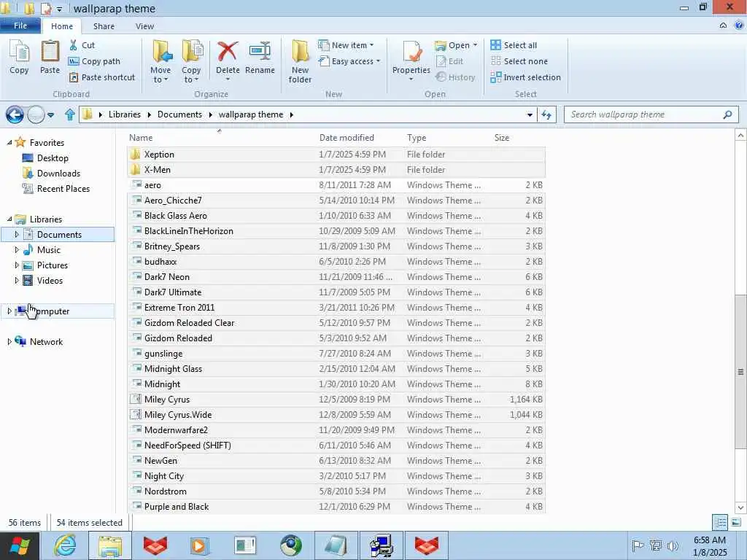747x560 pixels.
Task: Click Copy path in the ribbon
Action: [94, 61]
